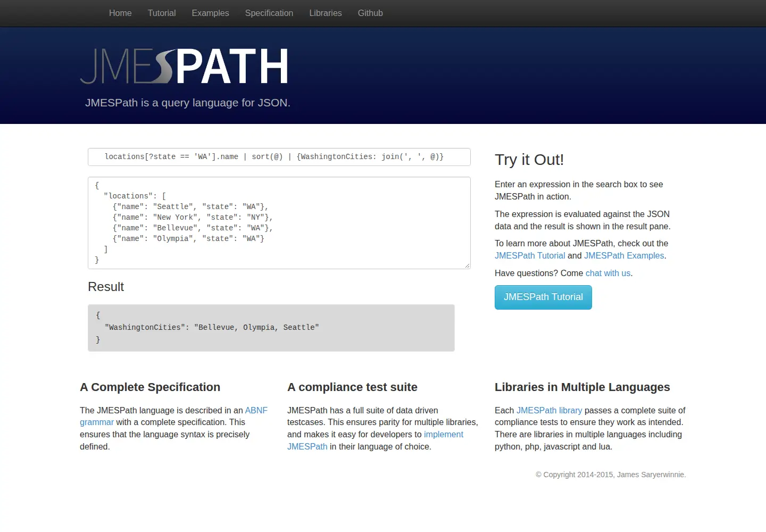766x532 pixels.
Task: Click the WashingtonCities result output
Action: click(271, 328)
